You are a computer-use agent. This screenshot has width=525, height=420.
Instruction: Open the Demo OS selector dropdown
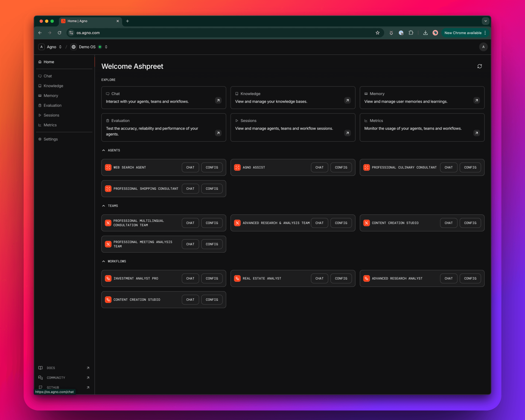106,47
